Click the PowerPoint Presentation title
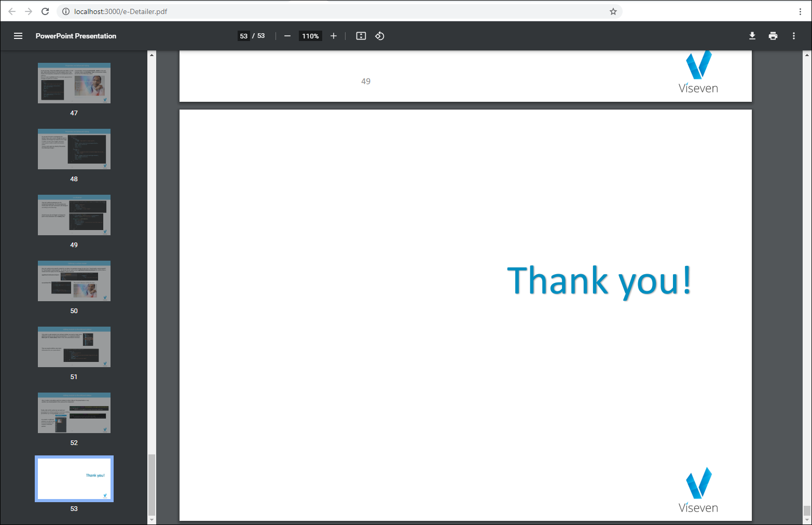 coord(76,36)
